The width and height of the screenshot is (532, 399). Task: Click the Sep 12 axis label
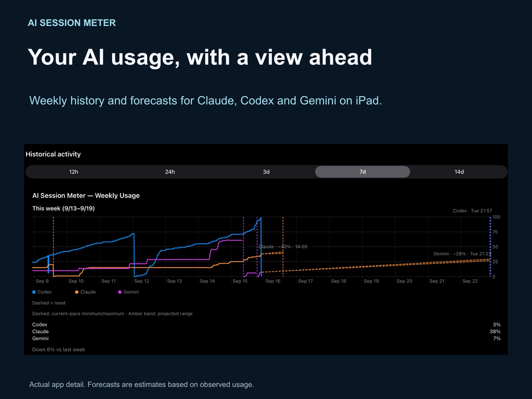tap(142, 281)
